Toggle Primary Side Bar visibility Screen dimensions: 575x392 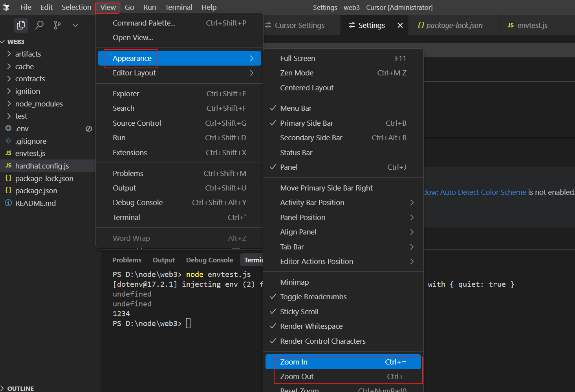343,123
